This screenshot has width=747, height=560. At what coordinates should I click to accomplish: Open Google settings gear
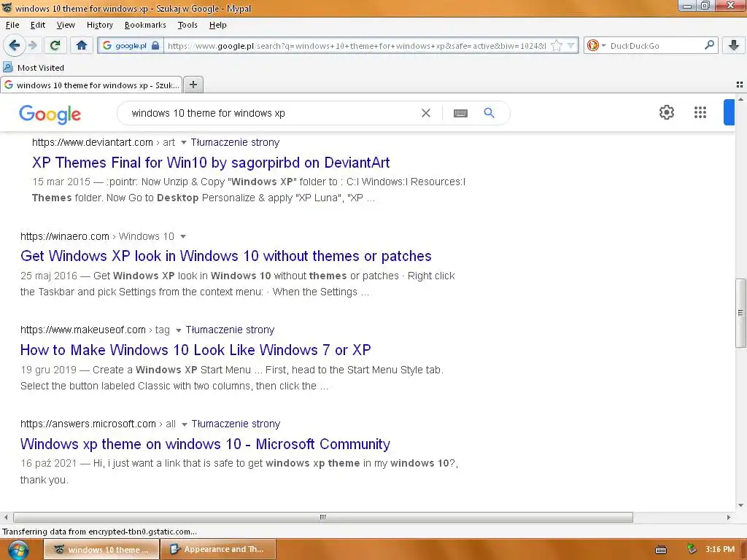(667, 112)
